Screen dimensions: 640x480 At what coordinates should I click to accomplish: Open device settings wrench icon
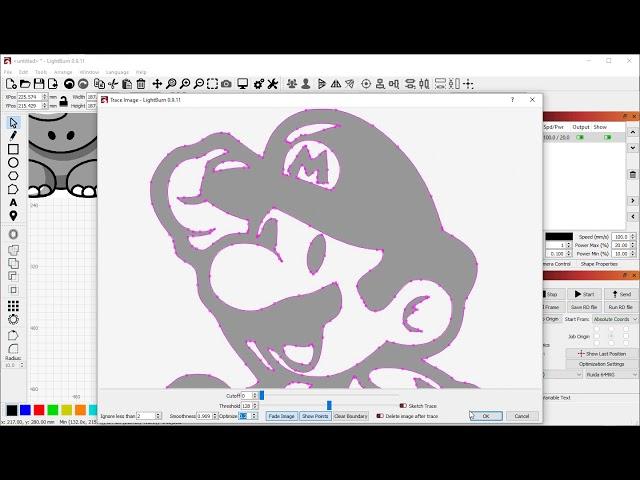click(x=273, y=84)
